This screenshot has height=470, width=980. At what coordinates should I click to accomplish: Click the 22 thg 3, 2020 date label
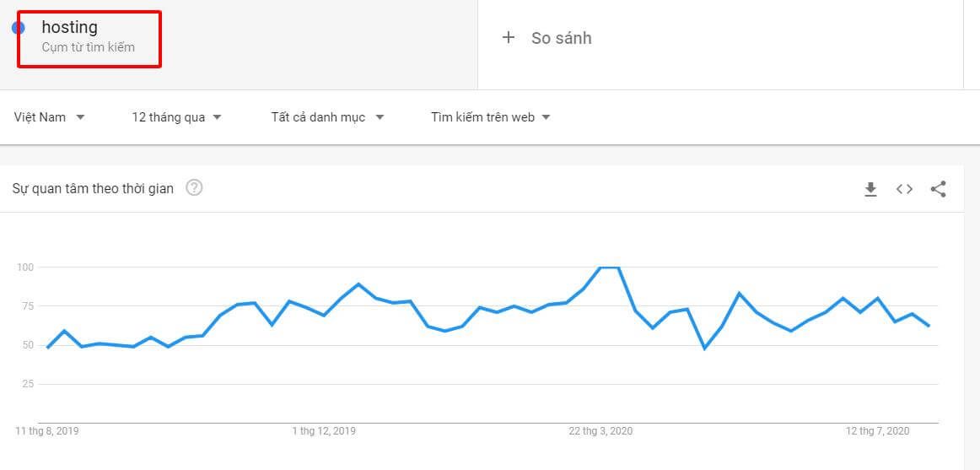tap(600, 431)
